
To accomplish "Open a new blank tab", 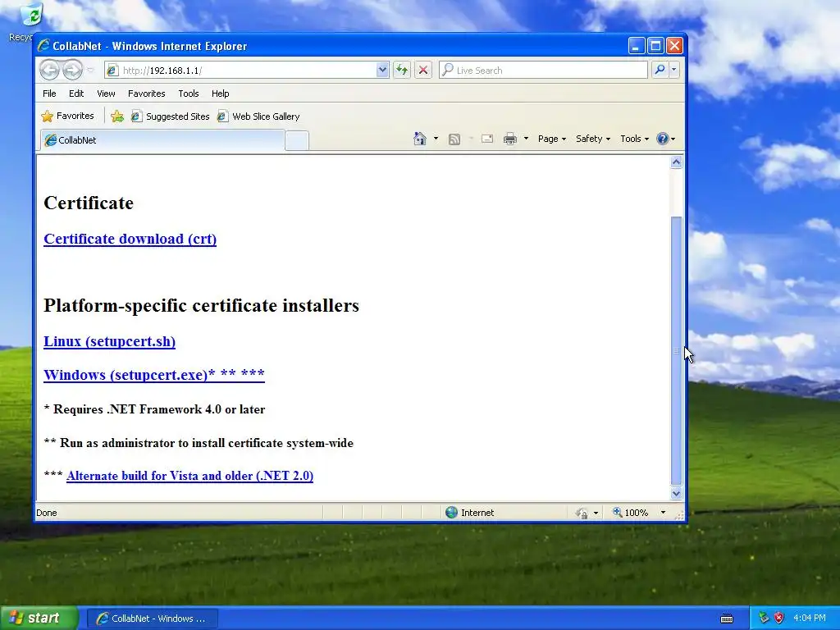I will point(297,140).
